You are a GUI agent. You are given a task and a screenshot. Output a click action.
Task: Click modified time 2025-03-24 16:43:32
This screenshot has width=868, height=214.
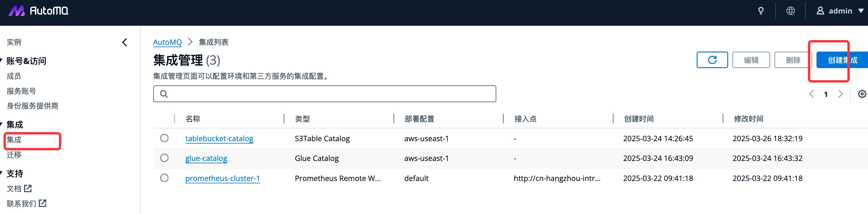click(x=767, y=158)
